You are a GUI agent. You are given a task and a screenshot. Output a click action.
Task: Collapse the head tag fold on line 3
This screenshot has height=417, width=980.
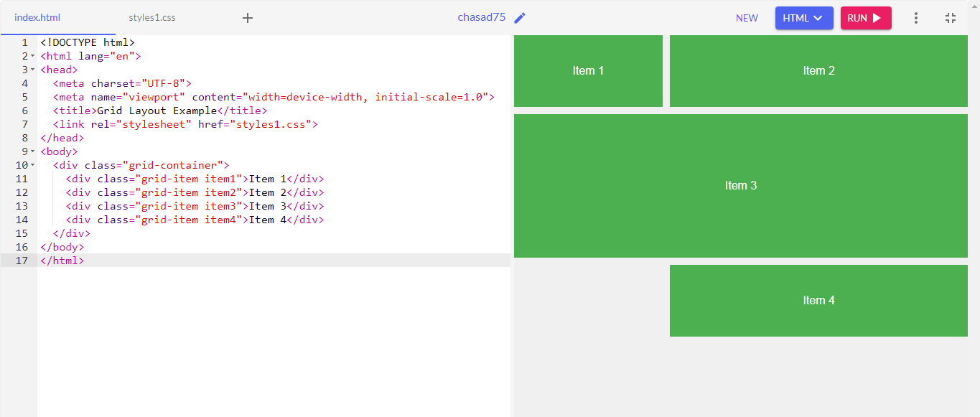(32, 70)
